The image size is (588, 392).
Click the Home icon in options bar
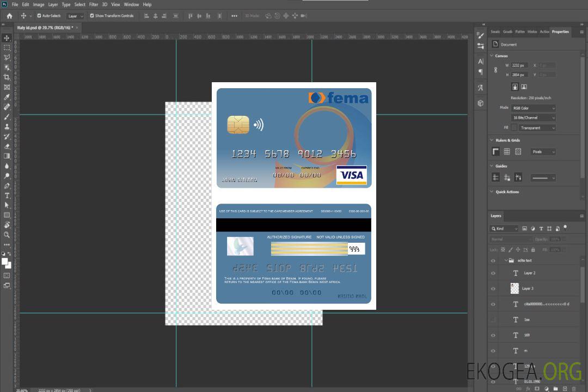[9, 16]
